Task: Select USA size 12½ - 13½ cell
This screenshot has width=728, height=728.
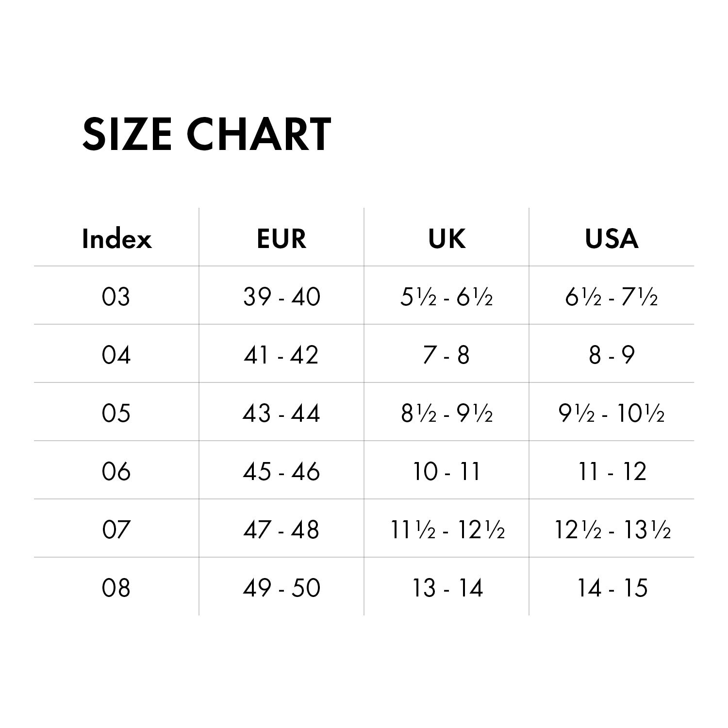Action: tap(612, 529)
